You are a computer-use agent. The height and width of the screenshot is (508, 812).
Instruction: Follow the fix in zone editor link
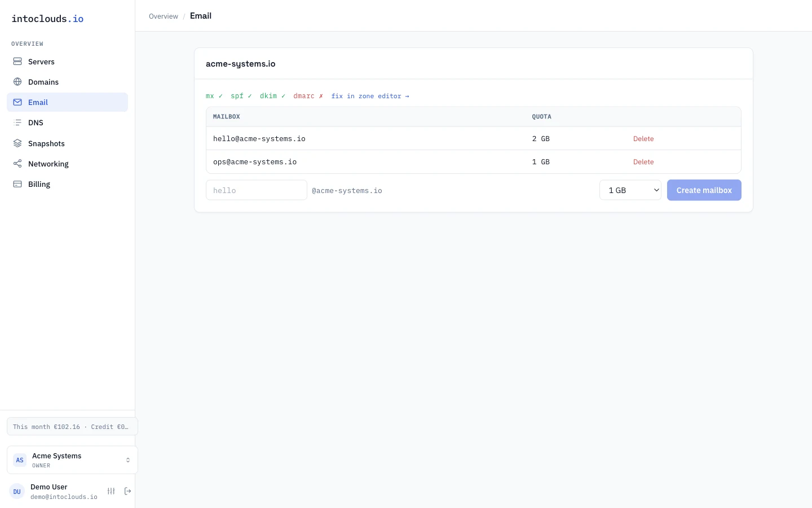(370, 96)
